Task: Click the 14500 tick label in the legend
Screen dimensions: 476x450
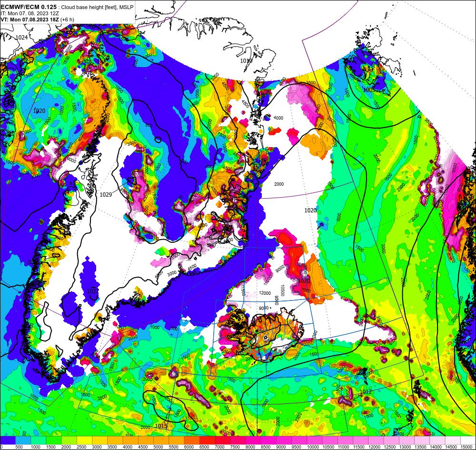Action: pos(450,447)
